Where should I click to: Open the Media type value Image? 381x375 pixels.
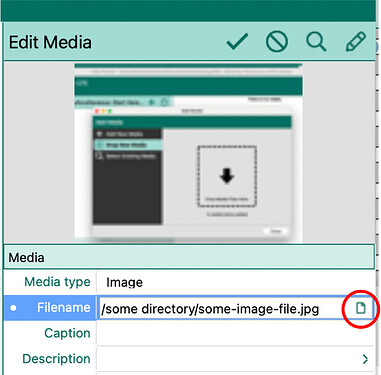point(124,283)
